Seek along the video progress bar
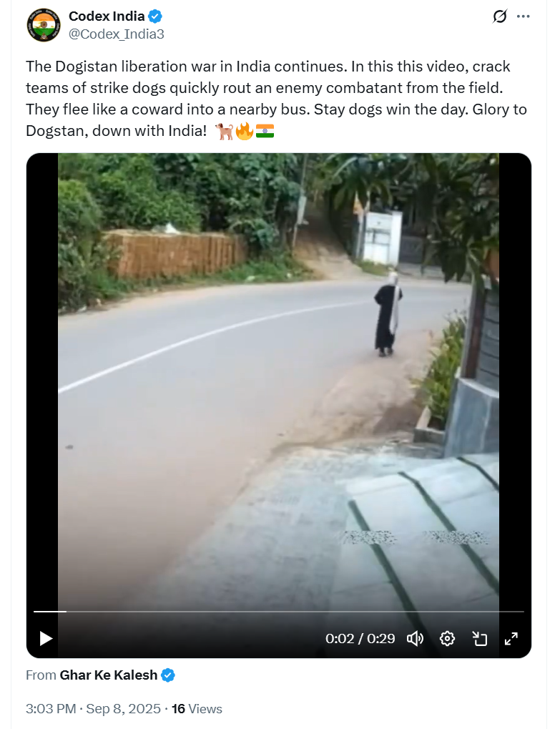This screenshot has height=729, width=560. (x=279, y=612)
